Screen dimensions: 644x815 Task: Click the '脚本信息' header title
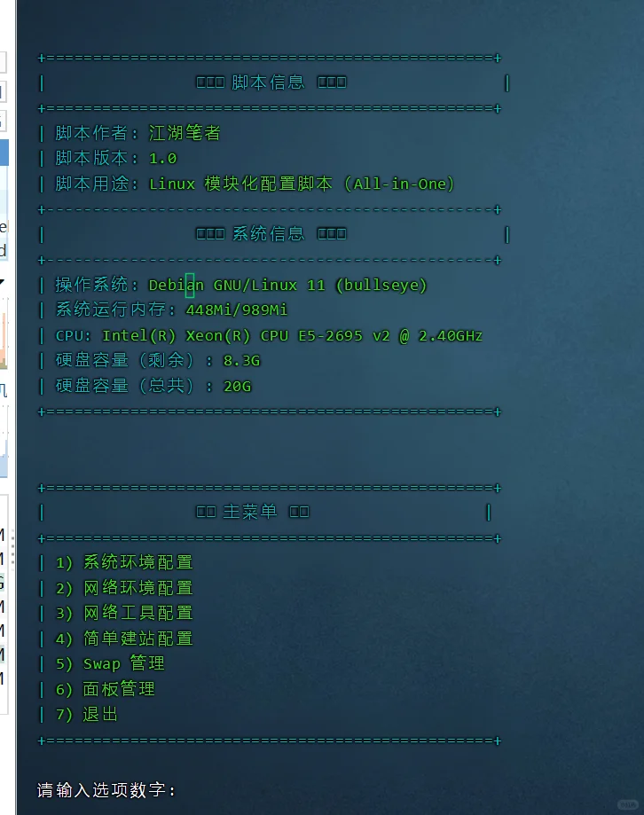pyautogui.click(x=268, y=82)
